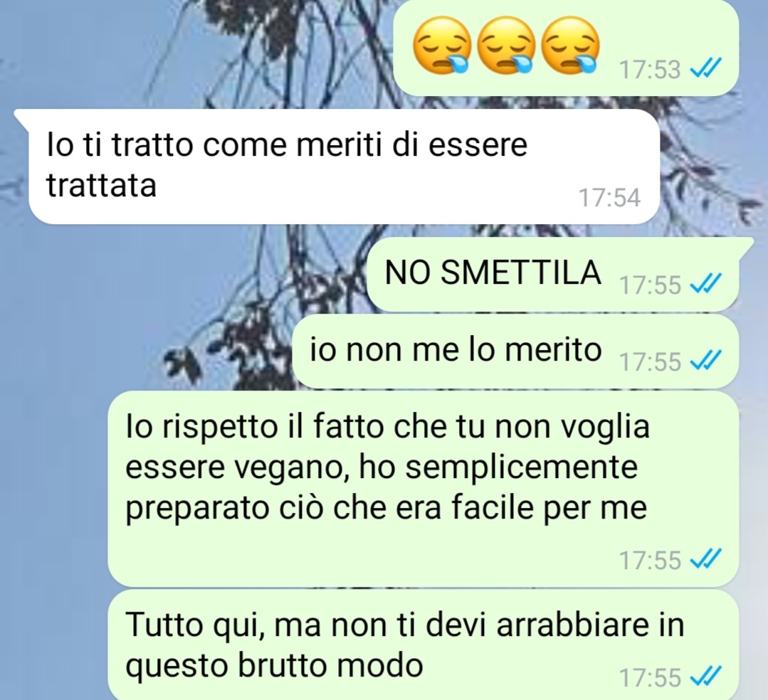Image resolution: width=768 pixels, height=700 pixels.
Task: Tap the third sleepy face emoji
Action: pos(571,45)
